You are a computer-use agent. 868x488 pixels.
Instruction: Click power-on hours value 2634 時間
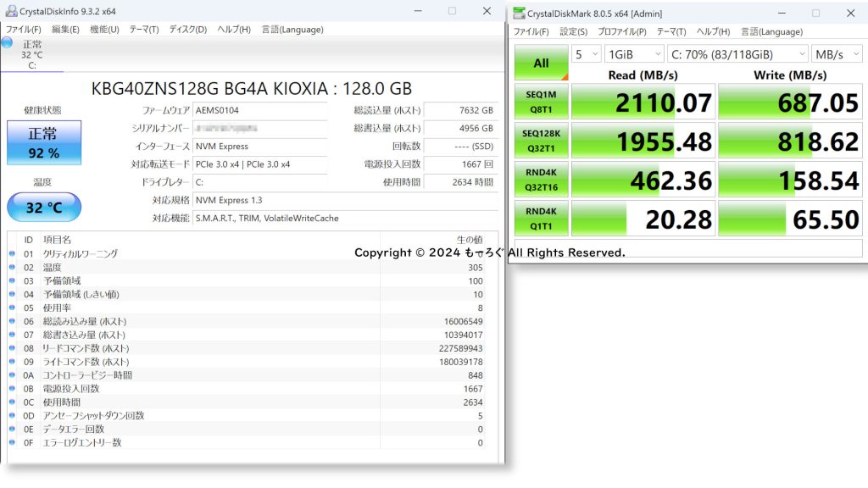pyautogui.click(x=460, y=182)
